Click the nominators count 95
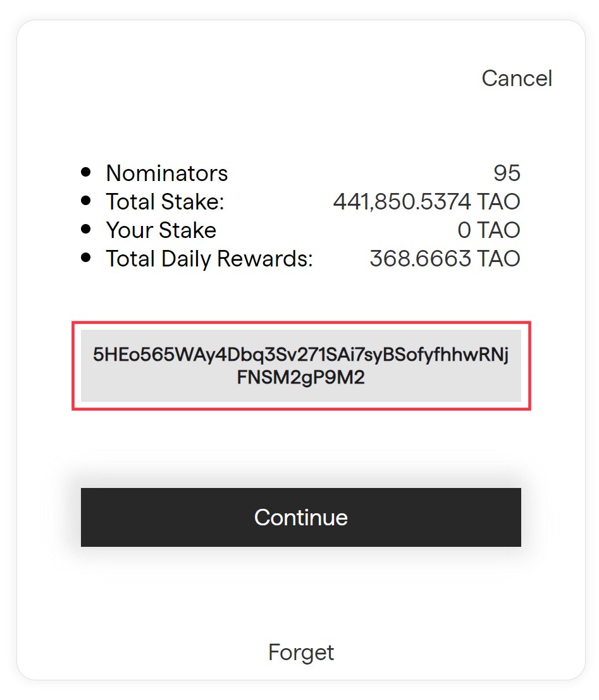 point(507,173)
